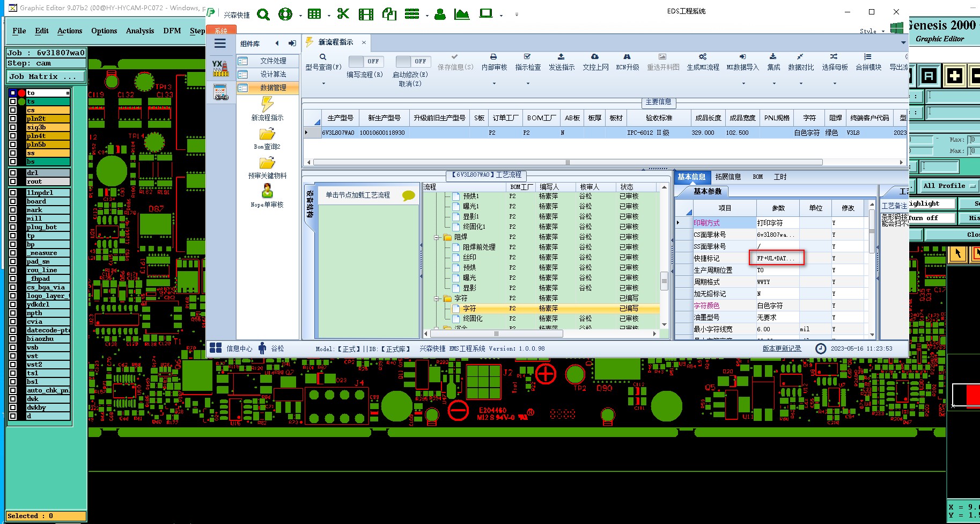Collapse the 字符 folder tree node
The image size is (980, 524).
point(437,299)
